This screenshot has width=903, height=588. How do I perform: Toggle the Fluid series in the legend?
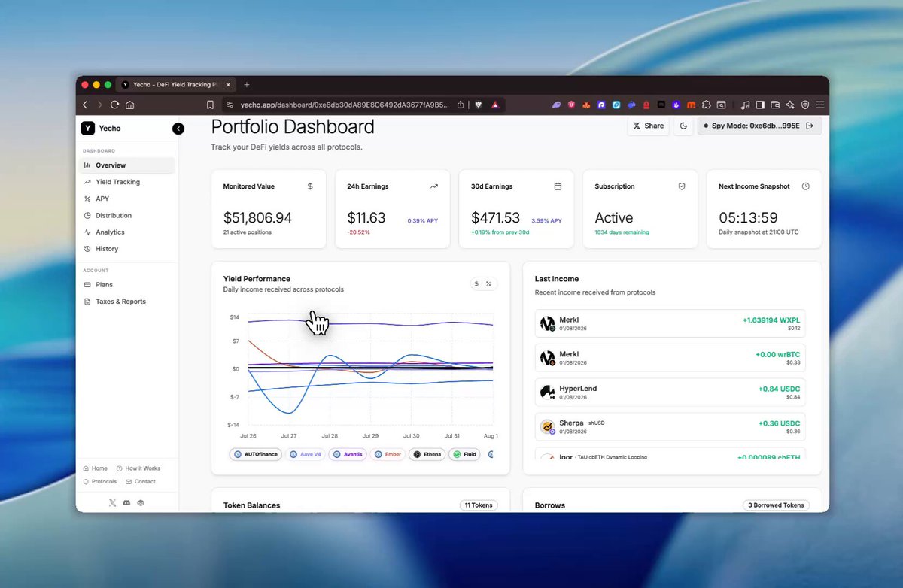pos(464,454)
